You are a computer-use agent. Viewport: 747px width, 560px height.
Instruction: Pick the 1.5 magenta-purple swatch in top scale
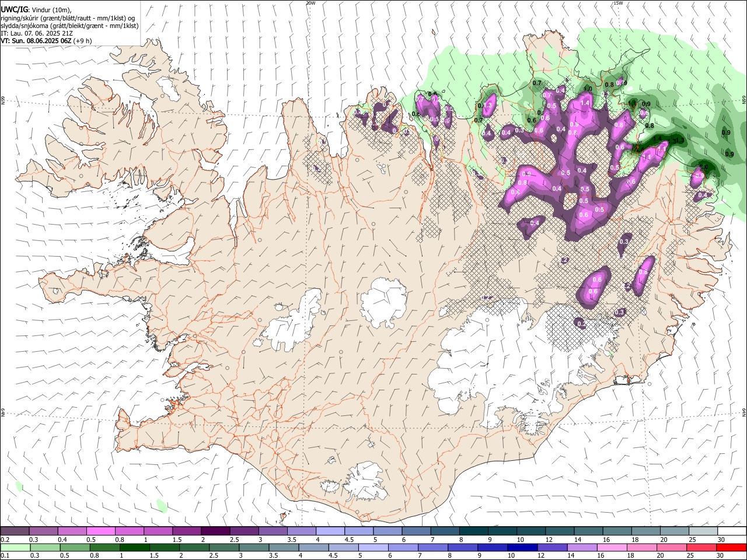[187, 531]
